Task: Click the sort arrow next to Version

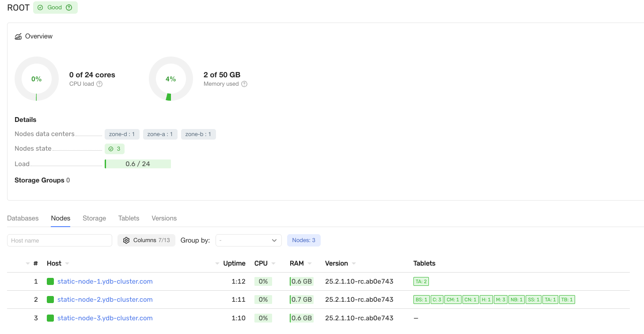Action: tap(354, 263)
